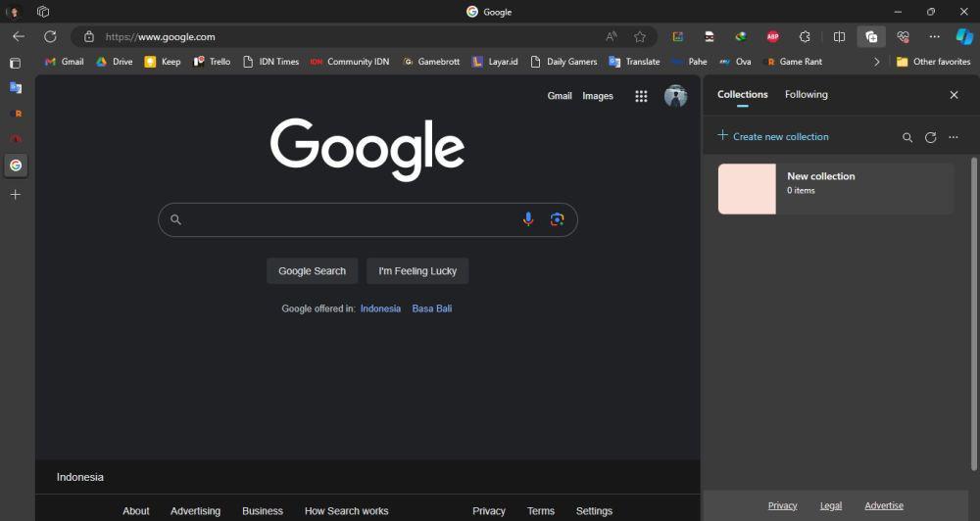Select the Collections tab
The height and width of the screenshot is (521, 980).
click(x=743, y=94)
